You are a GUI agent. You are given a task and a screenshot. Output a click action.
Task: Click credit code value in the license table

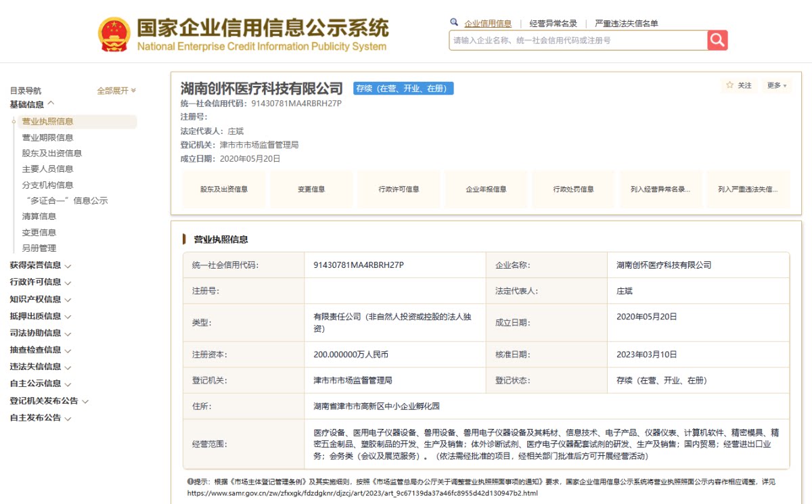(359, 265)
